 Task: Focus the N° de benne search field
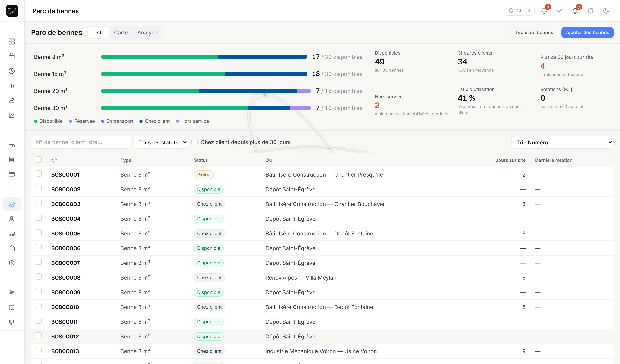click(x=80, y=142)
